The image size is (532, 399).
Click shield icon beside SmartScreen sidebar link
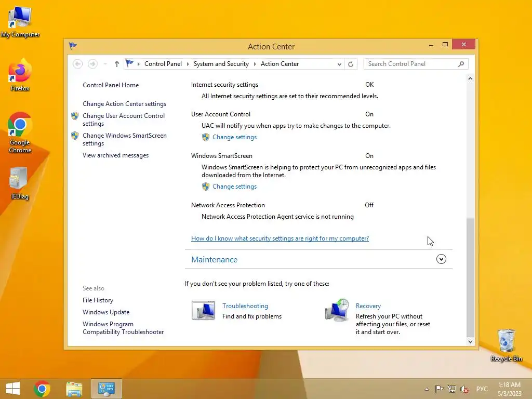[75, 136]
